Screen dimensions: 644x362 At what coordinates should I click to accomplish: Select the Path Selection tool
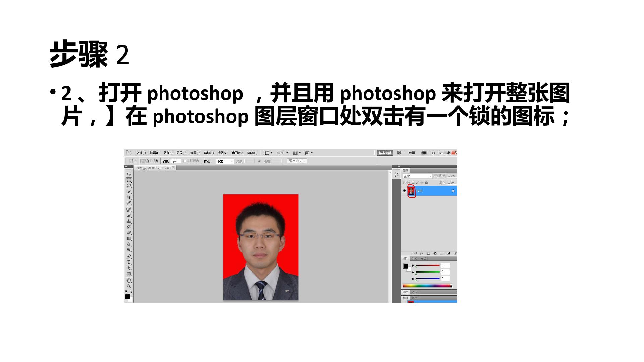pyautogui.click(x=129, y=268)
